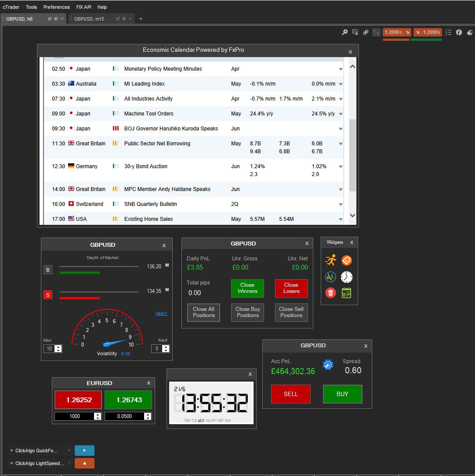Switch to the GBPUSD, m15 tab

89,19
